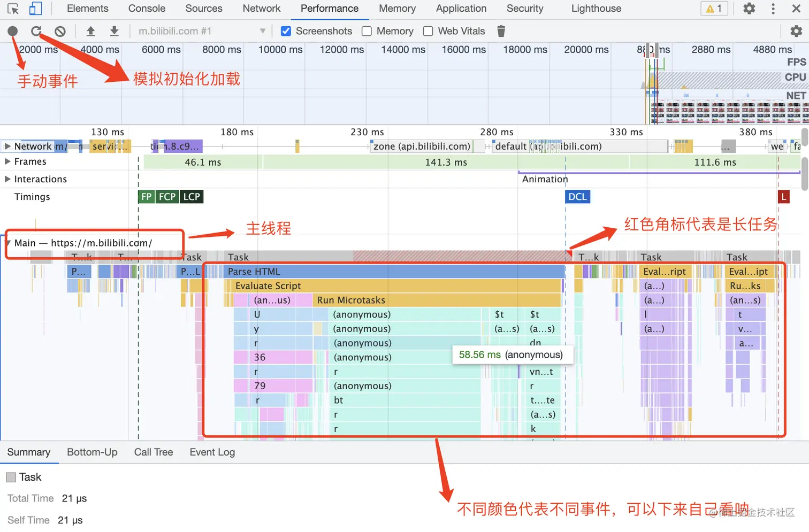The image size is (809, 532).
Task: Select the function bar labeled 36
Action: pos(273,357)
